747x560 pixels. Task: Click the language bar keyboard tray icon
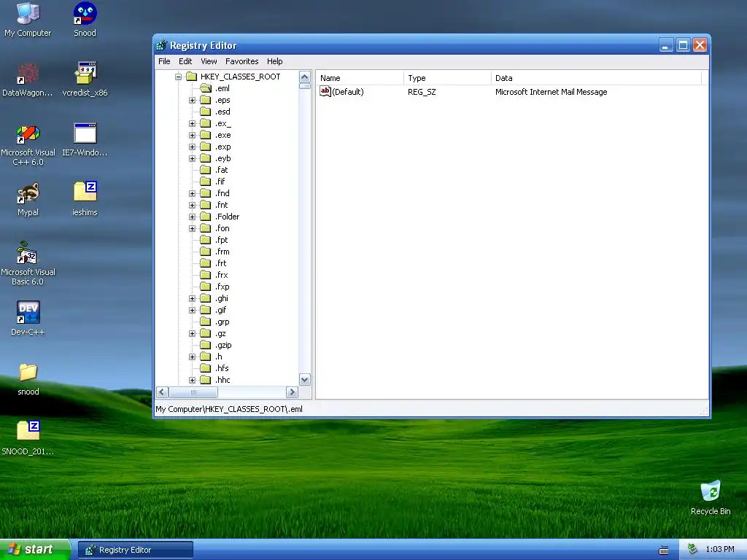pyautogui.click(x=664, y=550)
